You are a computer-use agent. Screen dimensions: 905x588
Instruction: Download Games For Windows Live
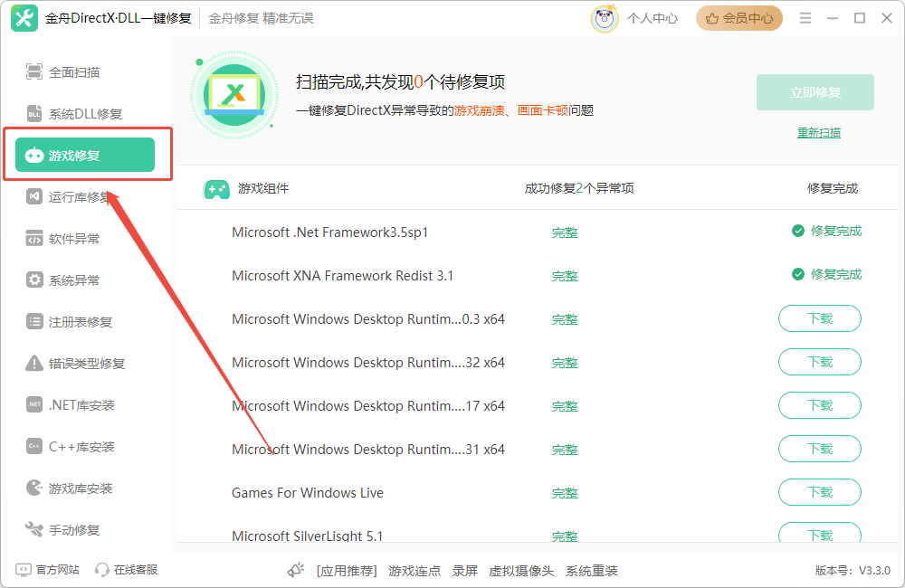[820, 492]
